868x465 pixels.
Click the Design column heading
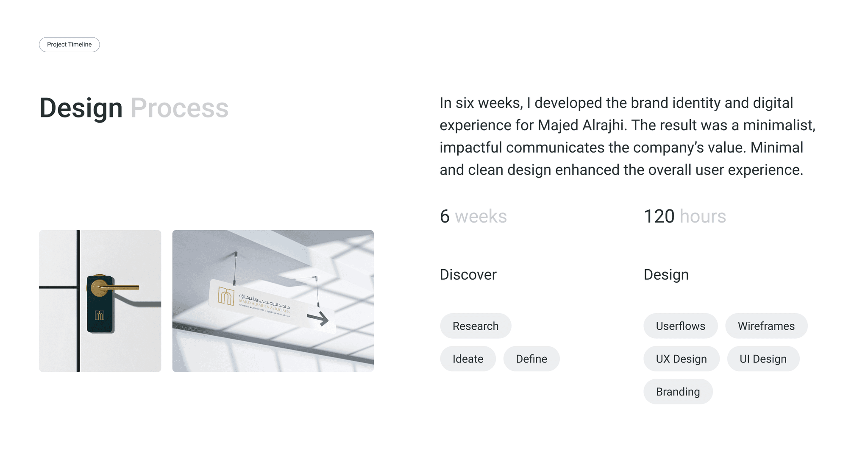pyautogui.click(x=666, y=275)
